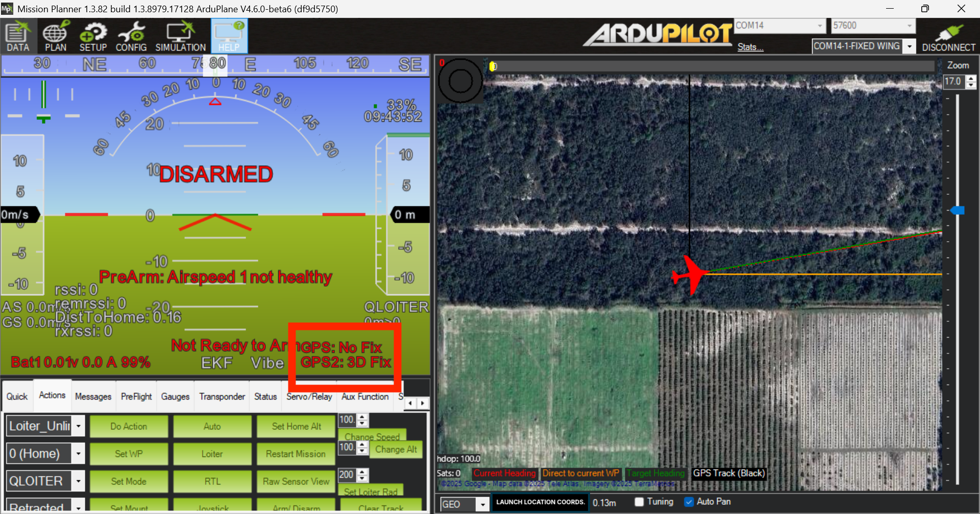Uncheck the Auto Pan checkbox
The height and width of the screenshot is (514, 980).
689,502
